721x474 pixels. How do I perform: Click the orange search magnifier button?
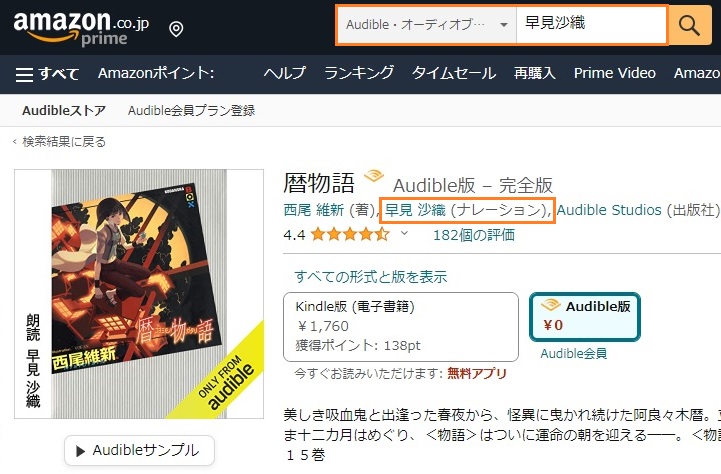690,25
